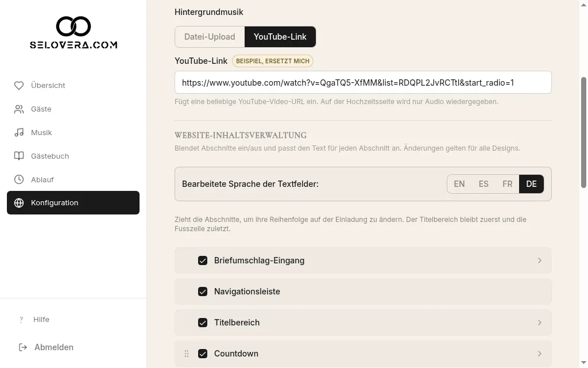Uncheck the Navigationsleiste checkbox
The image size is (588, 368).
[x=203, y=292]
